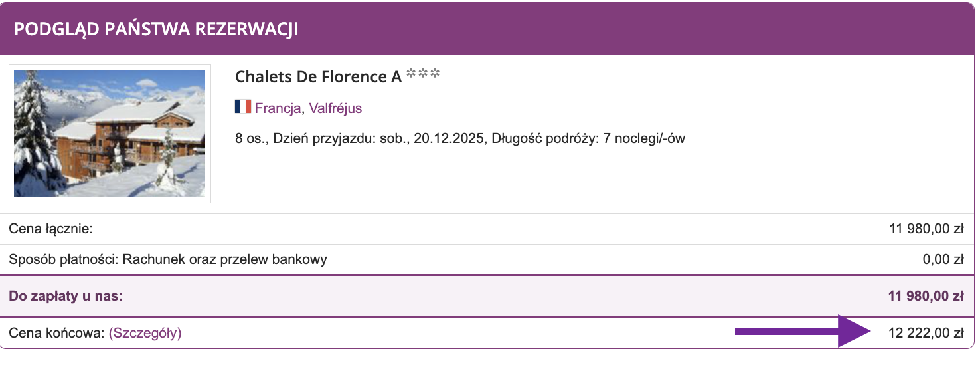Click the 7 noclegi/-ów trip length text

click(x=644, y=139)
